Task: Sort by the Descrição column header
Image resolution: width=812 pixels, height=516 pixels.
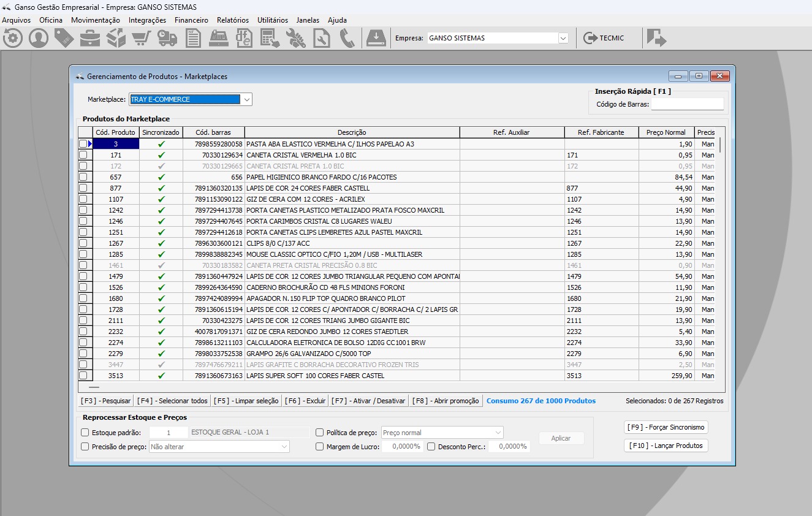Action: (352, 132)
